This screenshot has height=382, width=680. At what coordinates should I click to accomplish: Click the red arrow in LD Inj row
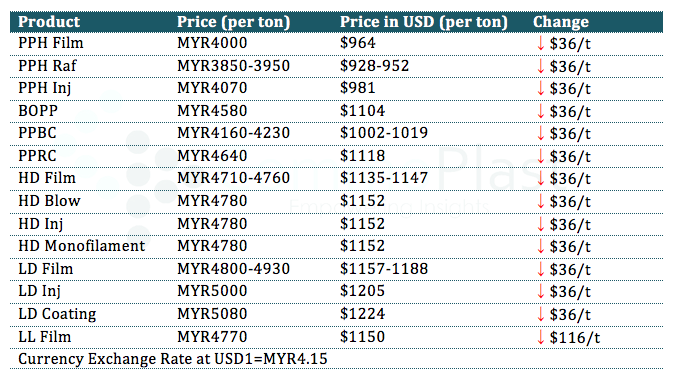pos(540,292)
